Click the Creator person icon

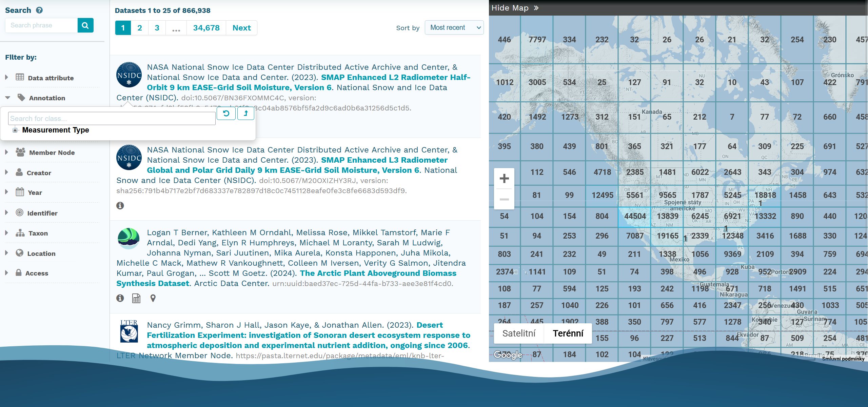(19, 172)
